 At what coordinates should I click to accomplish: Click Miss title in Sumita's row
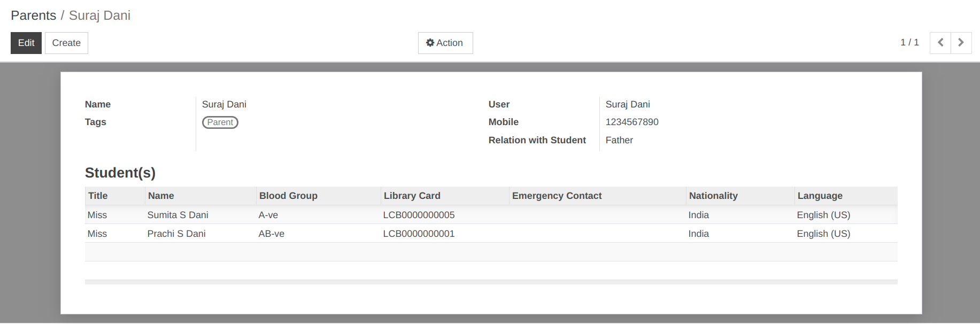[x=97, y=215]
